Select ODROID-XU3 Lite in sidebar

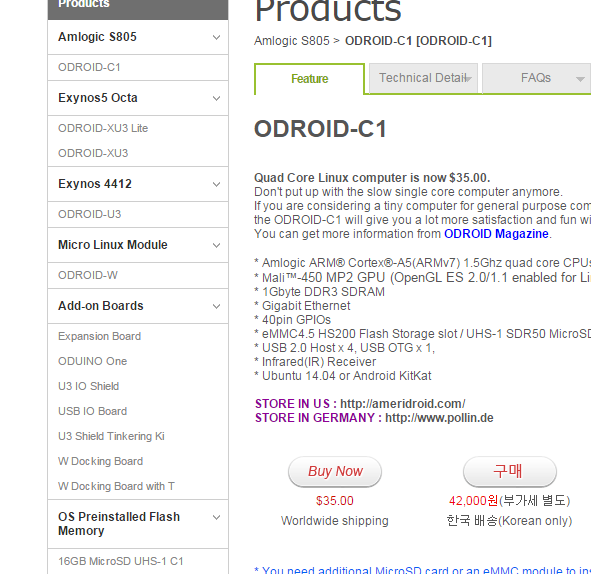click(x=103, y=128)
